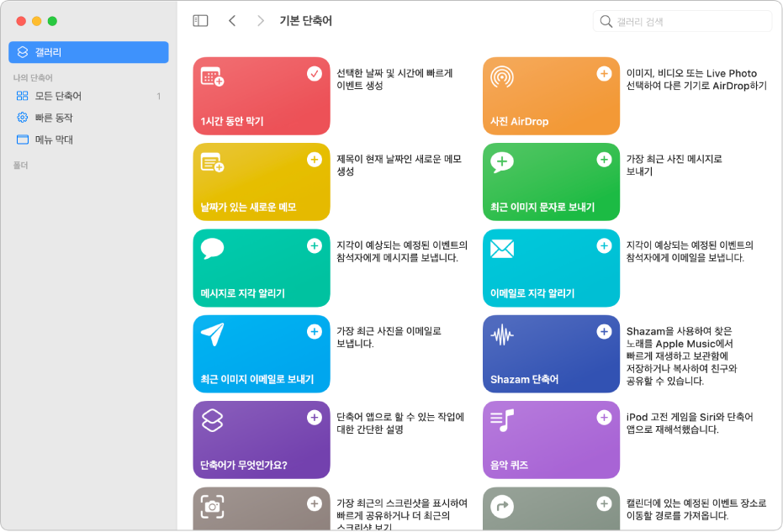Image resolution: width=783 pixels, height=532 pixels.
Task: Add 사진 AirDrop shortcut with its plus button
Action: click(604, 74)
